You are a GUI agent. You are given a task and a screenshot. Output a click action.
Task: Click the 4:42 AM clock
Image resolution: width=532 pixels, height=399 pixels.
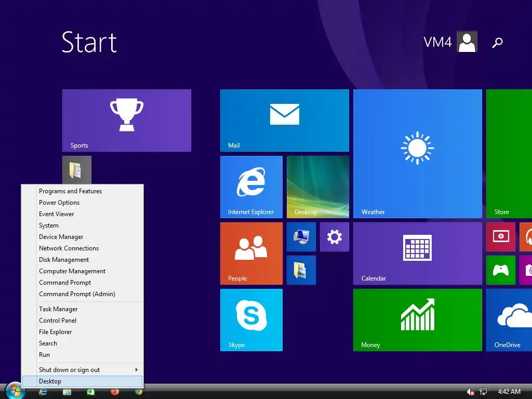pyautogui.click(x=509, y=392)
